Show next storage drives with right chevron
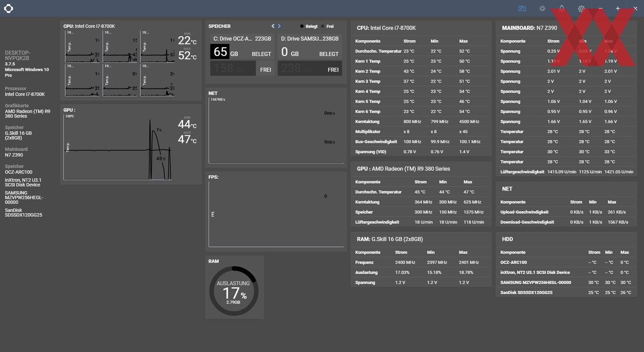 pos(279,26)
